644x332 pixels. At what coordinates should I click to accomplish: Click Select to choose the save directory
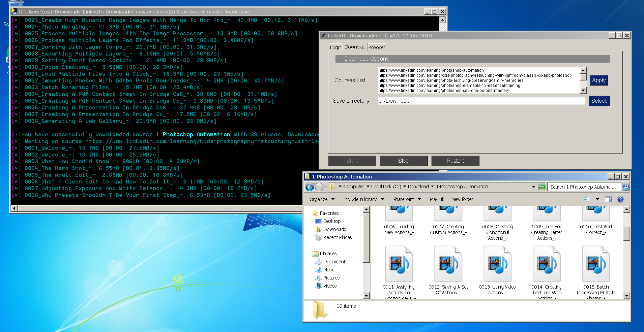coord(599,101)
